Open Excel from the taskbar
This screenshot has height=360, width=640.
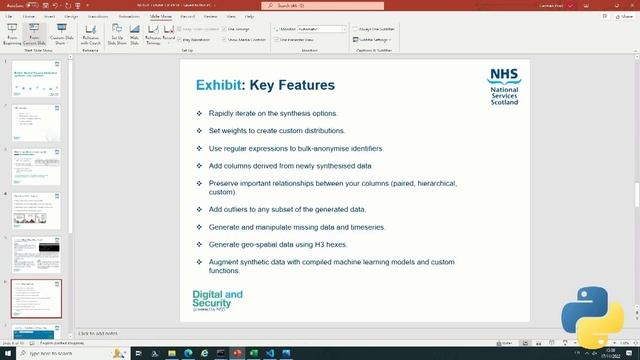pos(253,353)
